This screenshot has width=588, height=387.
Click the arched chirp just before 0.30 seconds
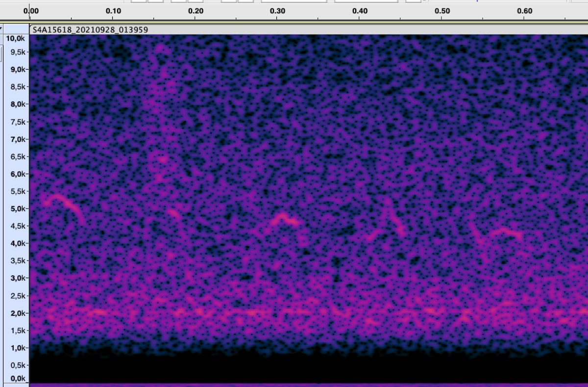tap(283, 217)
